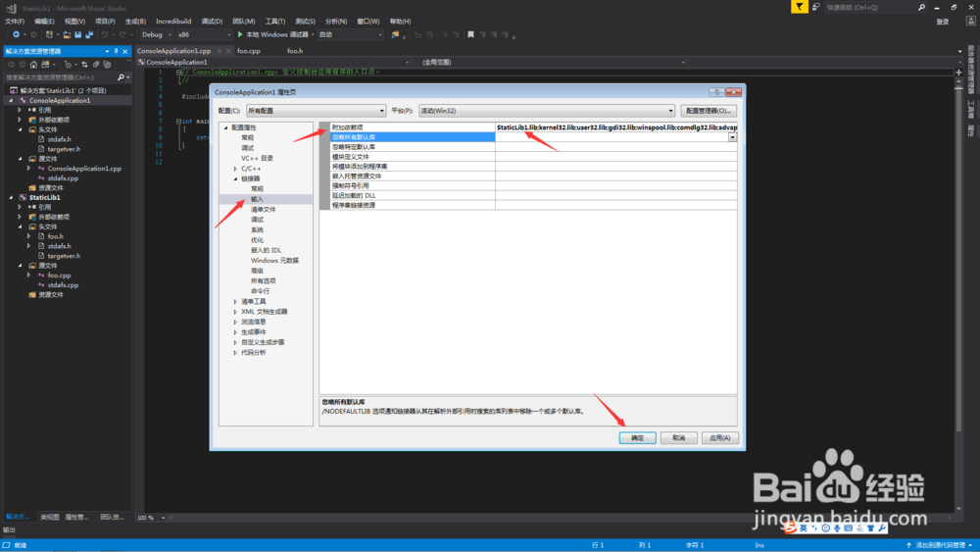Screen dimensions: 980x552
Task: Click the Undo toolbar icon
Action: 105,35
